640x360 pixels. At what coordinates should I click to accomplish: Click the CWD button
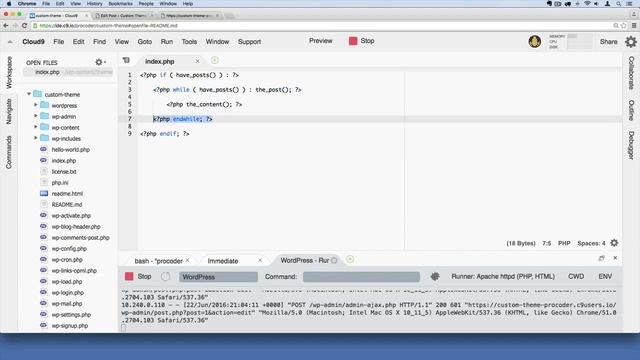pos(576,276)
